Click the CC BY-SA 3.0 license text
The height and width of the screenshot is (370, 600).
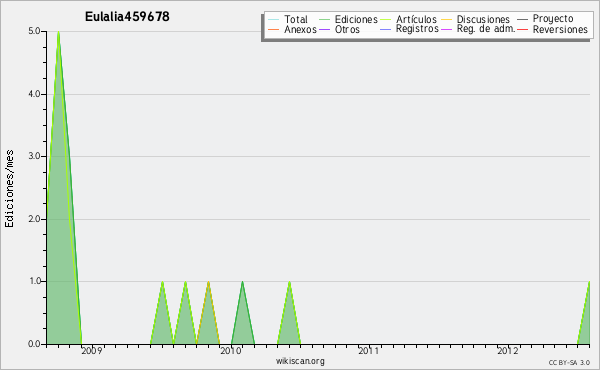click(569, 362)
